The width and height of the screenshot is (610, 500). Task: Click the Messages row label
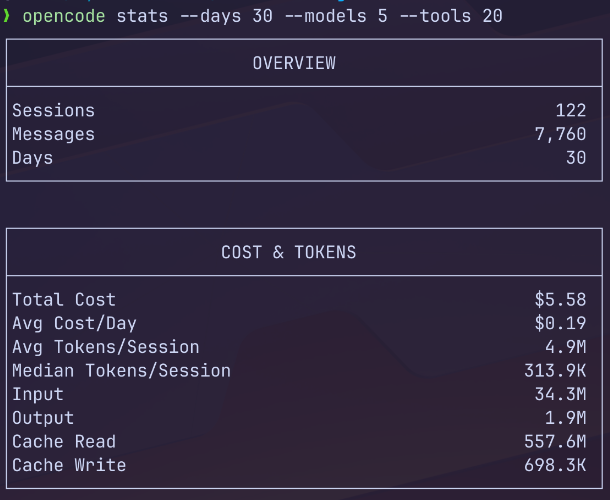(54, 135)
